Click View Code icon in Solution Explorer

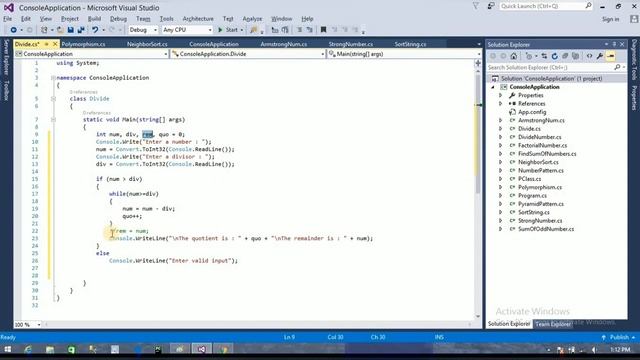click(x=589, y=56)
